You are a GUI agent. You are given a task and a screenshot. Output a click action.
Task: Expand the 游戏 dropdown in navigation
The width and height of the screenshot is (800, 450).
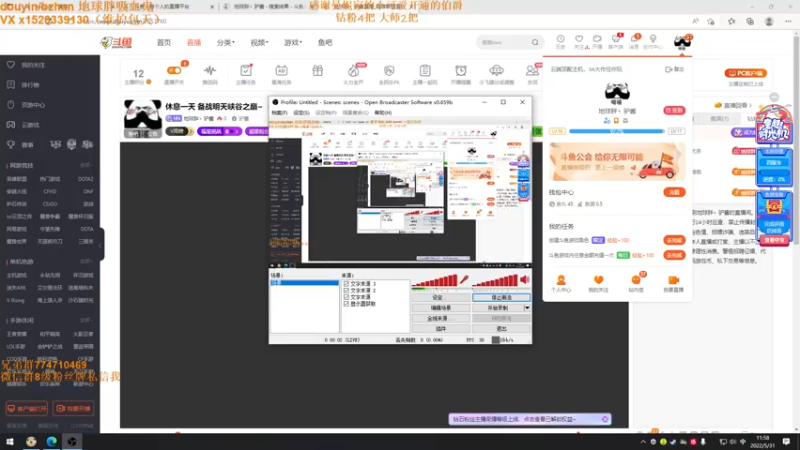point(292,43)
